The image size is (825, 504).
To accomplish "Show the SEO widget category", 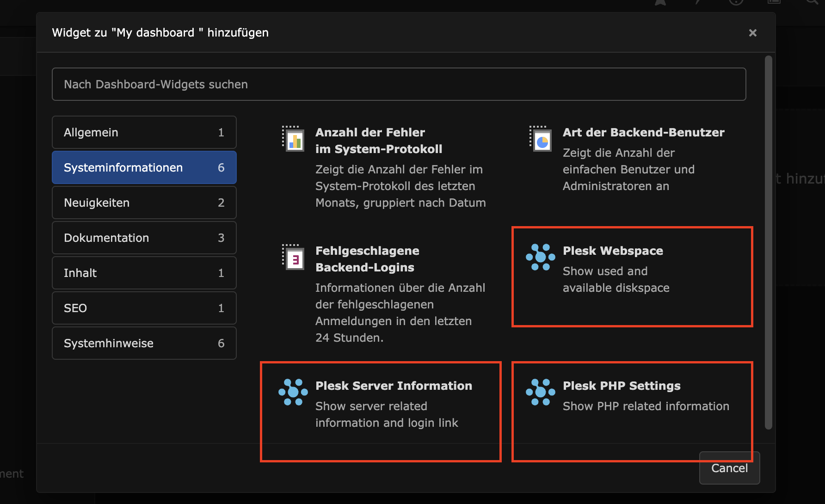I will pyautogui.click(x=144, y=308).
